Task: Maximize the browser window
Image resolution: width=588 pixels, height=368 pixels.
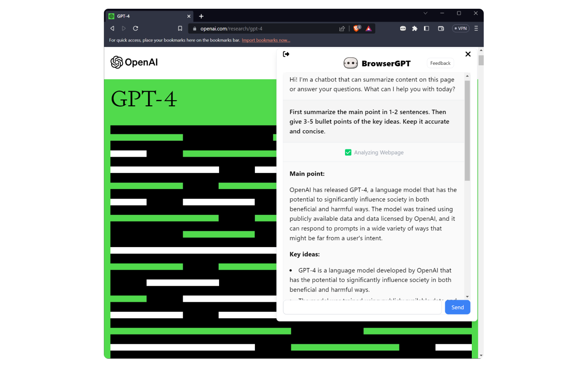Action: click(459, 13)
